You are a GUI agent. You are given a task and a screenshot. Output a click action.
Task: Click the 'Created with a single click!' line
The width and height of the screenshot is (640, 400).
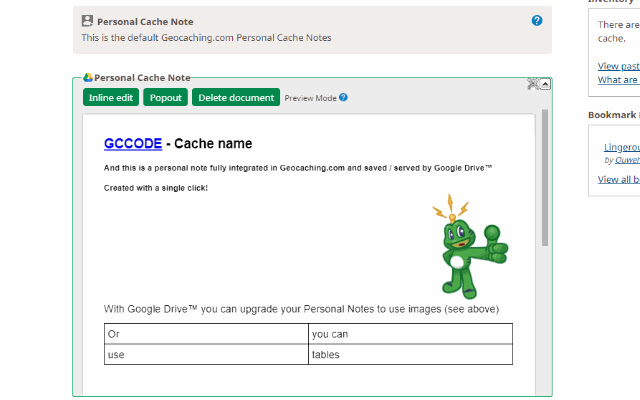(156, 188)
